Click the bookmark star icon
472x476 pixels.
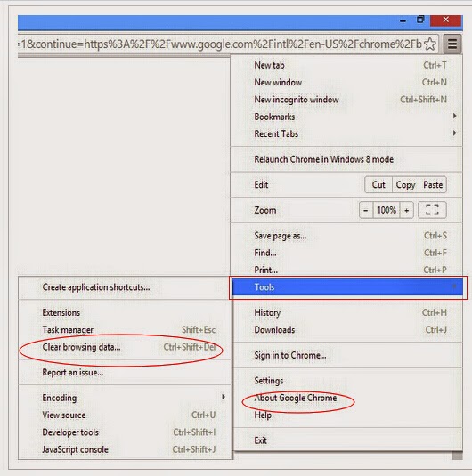(430, 44)
